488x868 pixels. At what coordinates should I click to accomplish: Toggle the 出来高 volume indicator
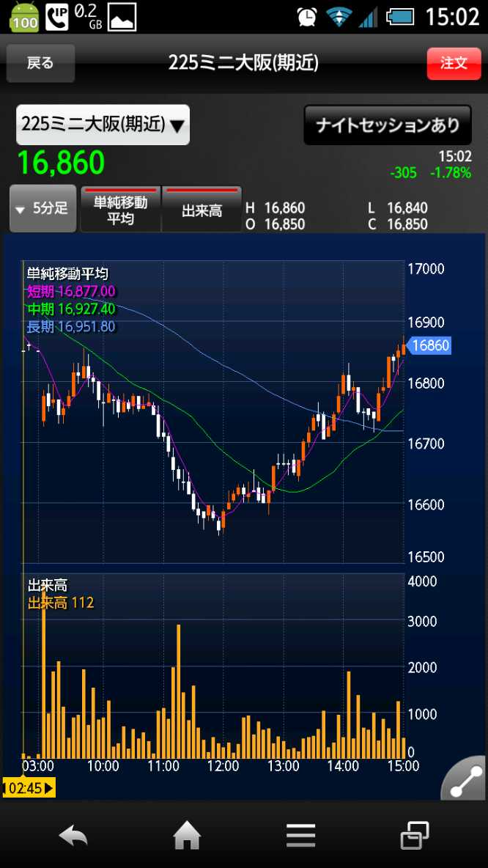tap(202, 209)
